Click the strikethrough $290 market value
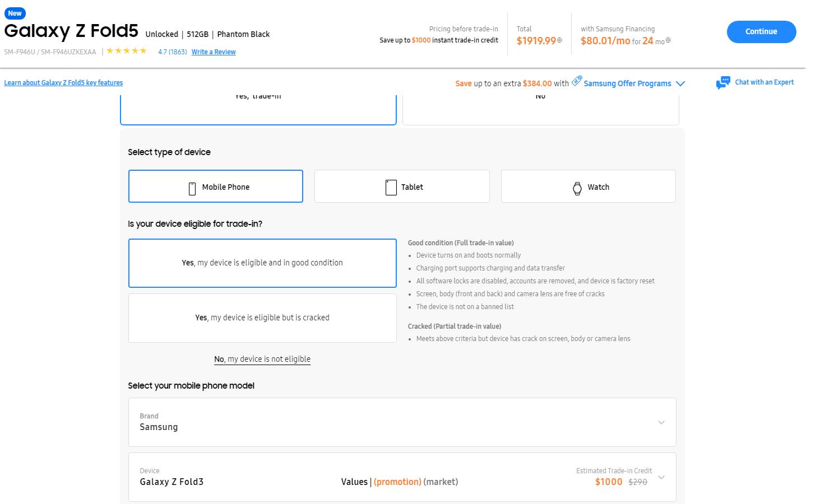834x504 pixels. click(638, 482)
